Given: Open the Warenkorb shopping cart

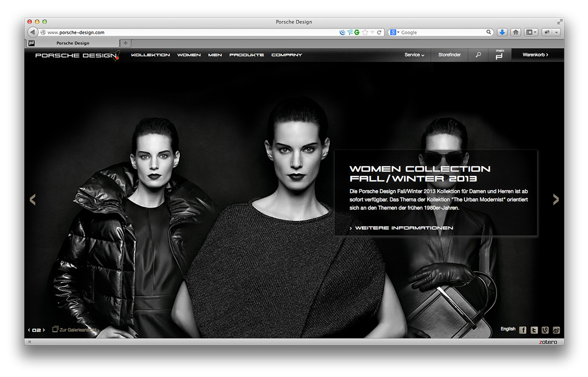Looking at the screenshot, I should tap(535, 55).
